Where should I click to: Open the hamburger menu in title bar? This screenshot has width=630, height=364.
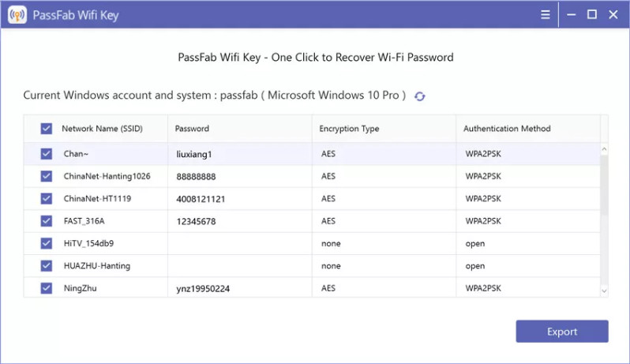pos(546,15)
